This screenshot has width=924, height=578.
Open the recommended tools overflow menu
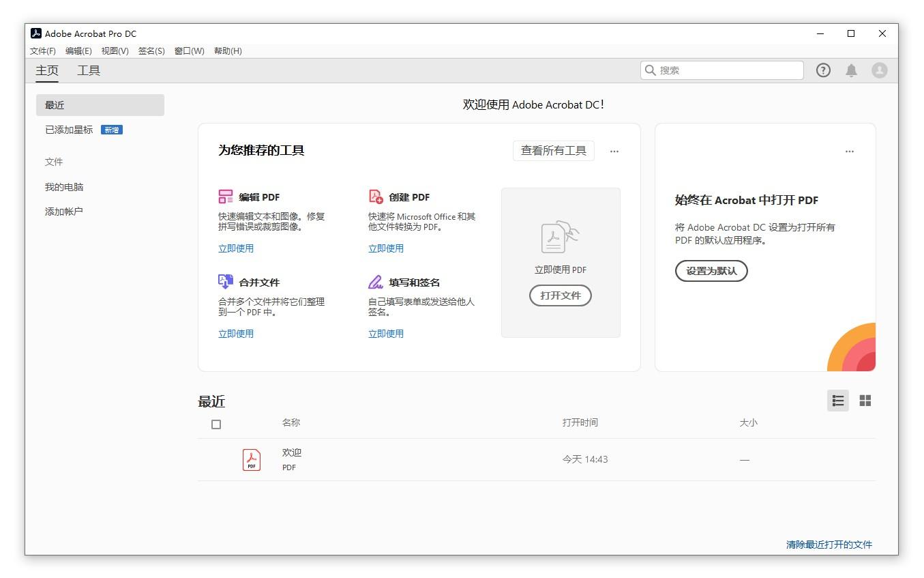(614, 151)
